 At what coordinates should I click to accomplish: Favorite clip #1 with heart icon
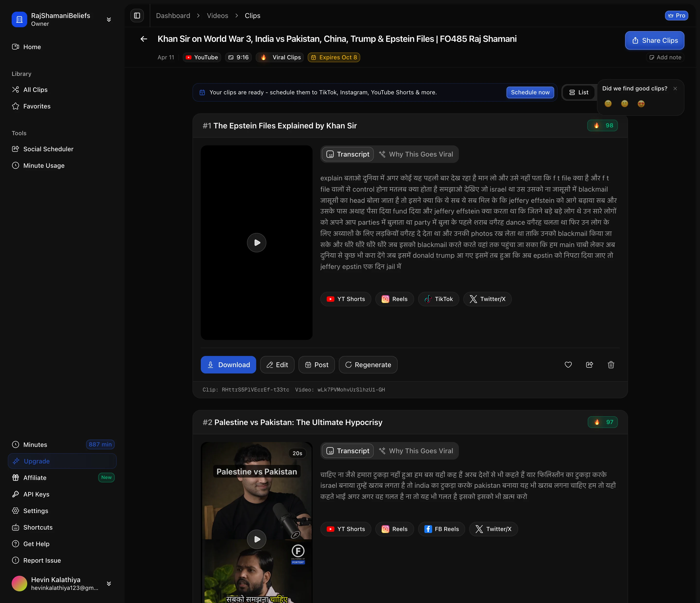tap(568, 365)
